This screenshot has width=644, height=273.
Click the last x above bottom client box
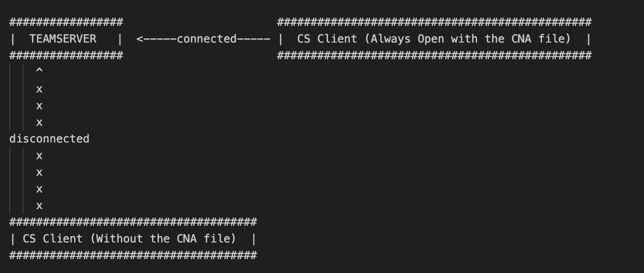pyautogui.click(x=39, y=205)
